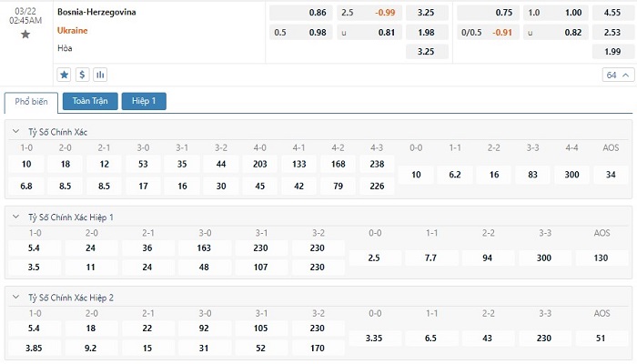Switch to Toàn Trận tab
The image size is (637, 364).
click(90, 101)
